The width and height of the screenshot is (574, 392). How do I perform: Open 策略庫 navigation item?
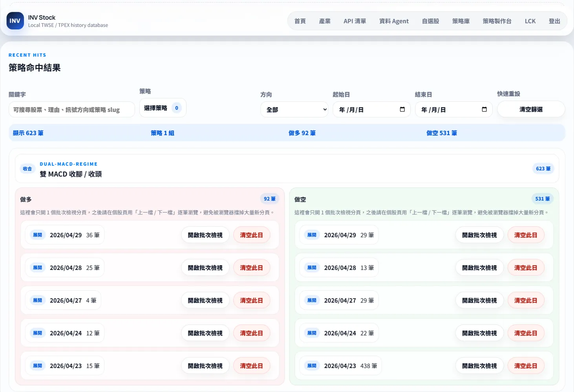(461, 21)
